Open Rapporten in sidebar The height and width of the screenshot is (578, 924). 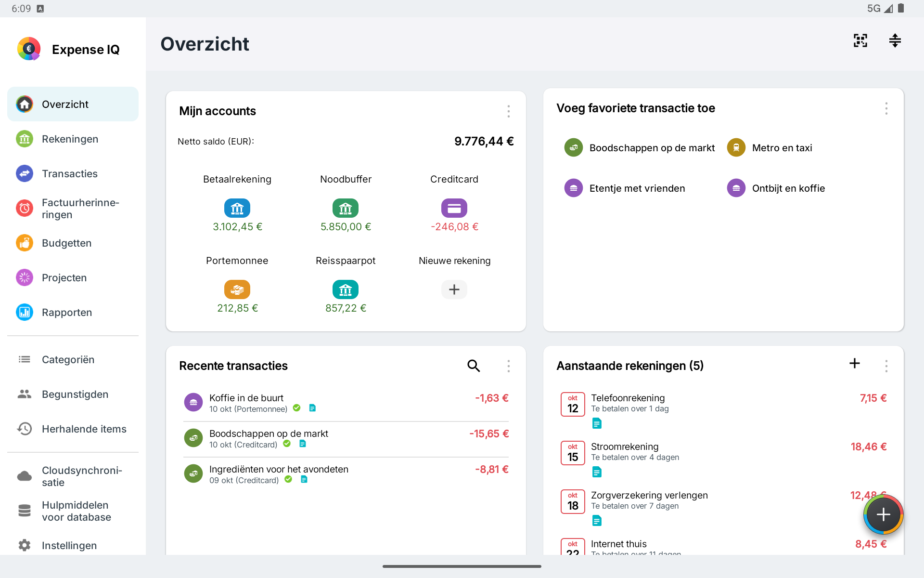pos(73,313)
